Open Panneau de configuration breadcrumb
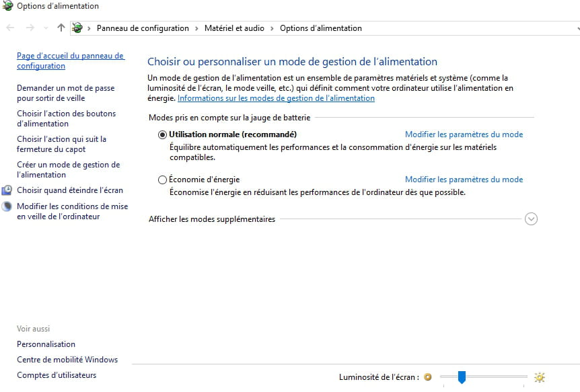Viewport: 580px width, 392px height. [x=143, y=28]
